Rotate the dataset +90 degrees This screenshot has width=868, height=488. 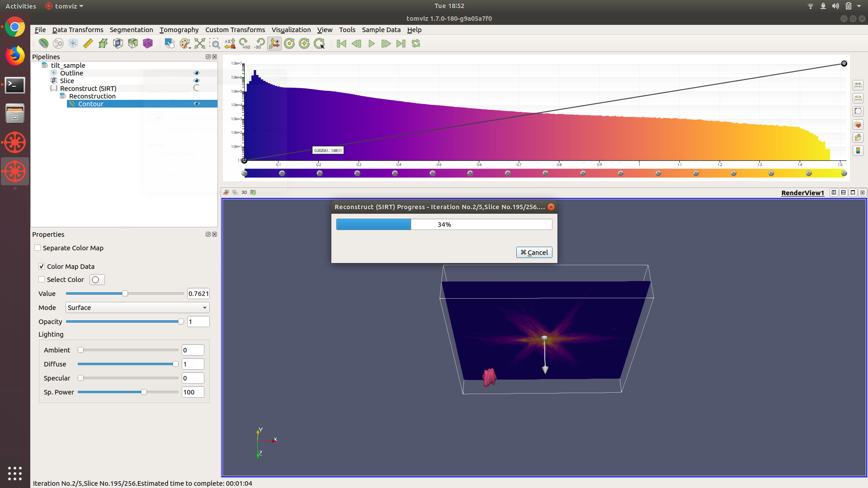(244, 43)
